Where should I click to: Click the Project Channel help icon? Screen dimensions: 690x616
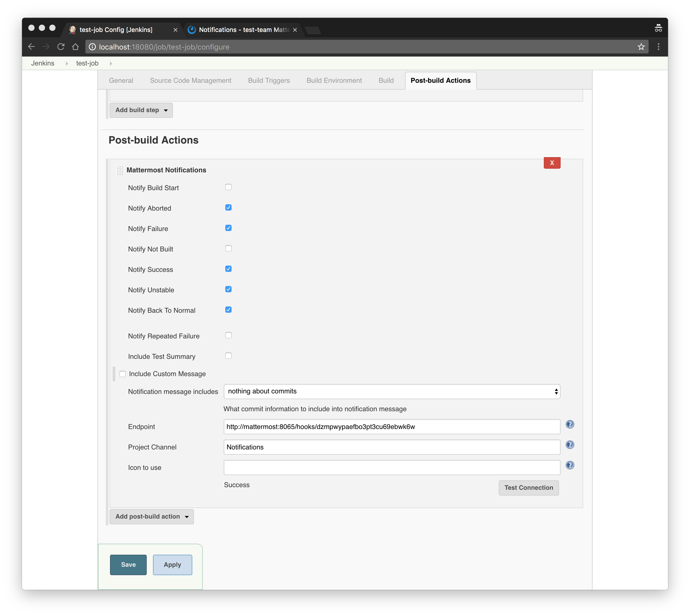click(570, 445)
